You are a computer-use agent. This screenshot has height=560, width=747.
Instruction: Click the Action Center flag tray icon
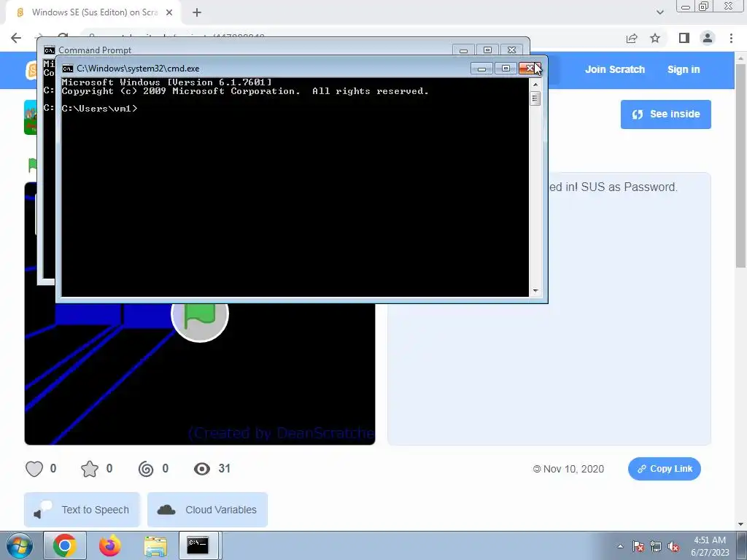(638, 546)
